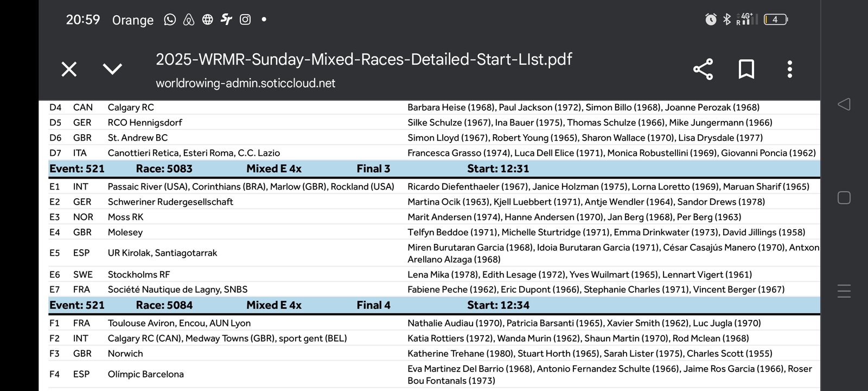Screen dimensions: 868x391
Task: Tap the Olímpic Barcelona club entry
Action: click(145, 374)
